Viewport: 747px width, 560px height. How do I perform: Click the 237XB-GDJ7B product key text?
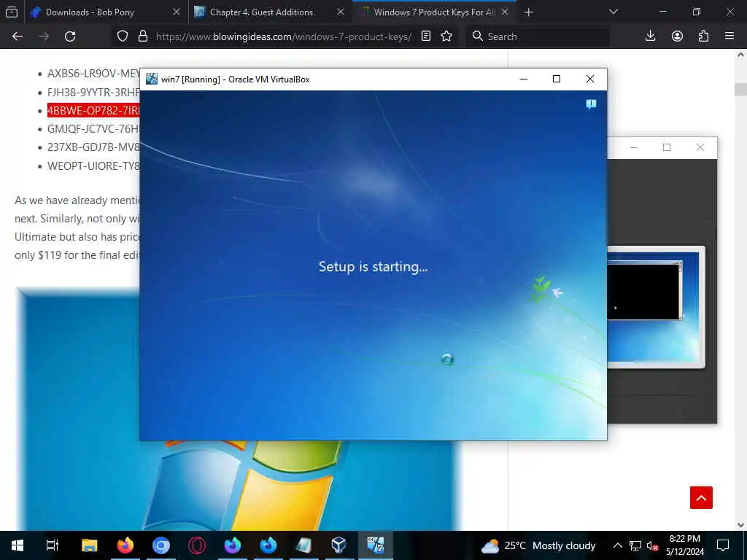point(93,147)
